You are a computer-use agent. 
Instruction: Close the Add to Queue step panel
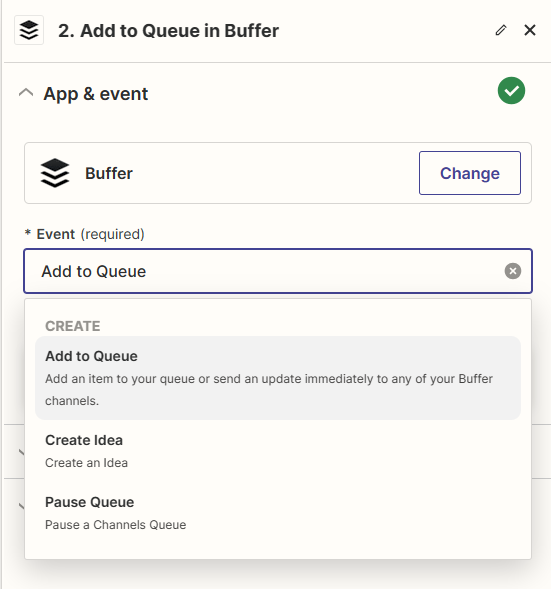pyautogui.click(x=530, y=30)
